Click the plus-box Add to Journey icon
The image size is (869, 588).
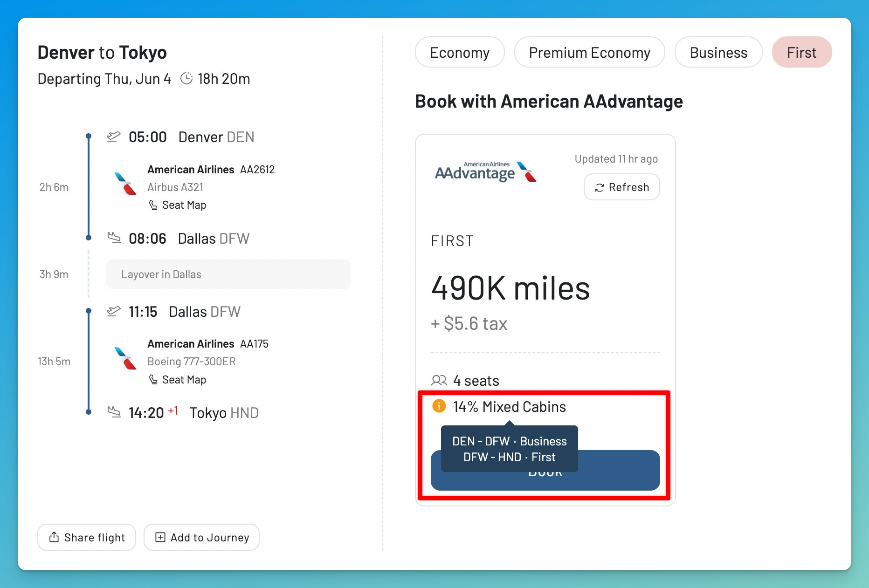(160, 537)
